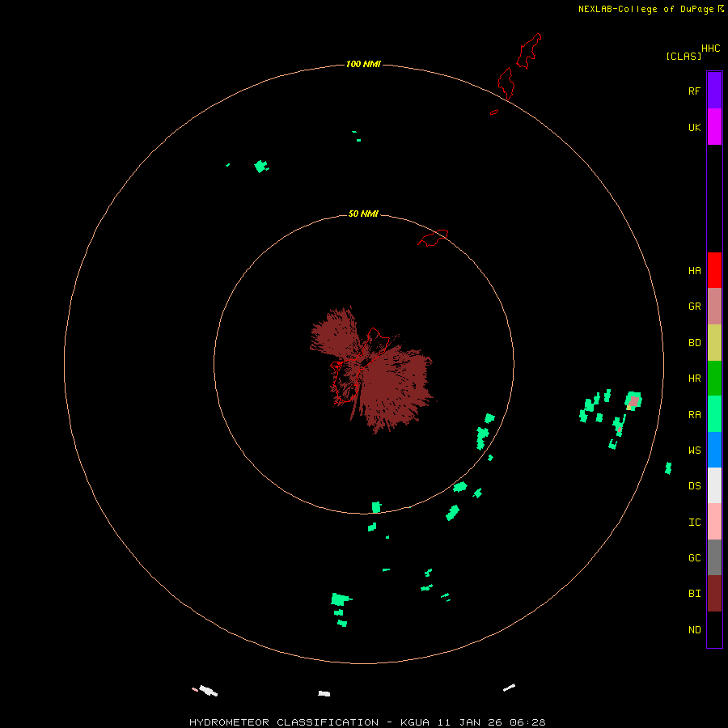Click the WS legend label
728x728 pixels.
(x=694, y=450)
